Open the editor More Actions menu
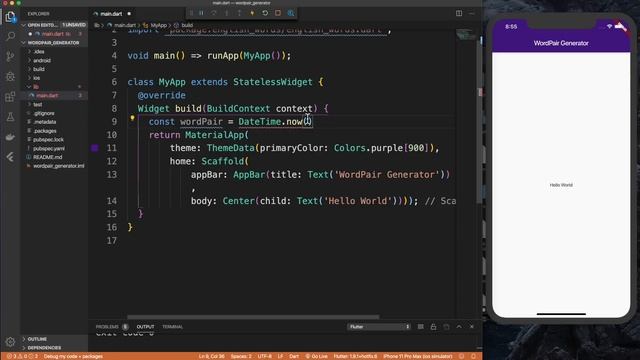The width and height of the screenshot is (640, 360). (472, 13)
